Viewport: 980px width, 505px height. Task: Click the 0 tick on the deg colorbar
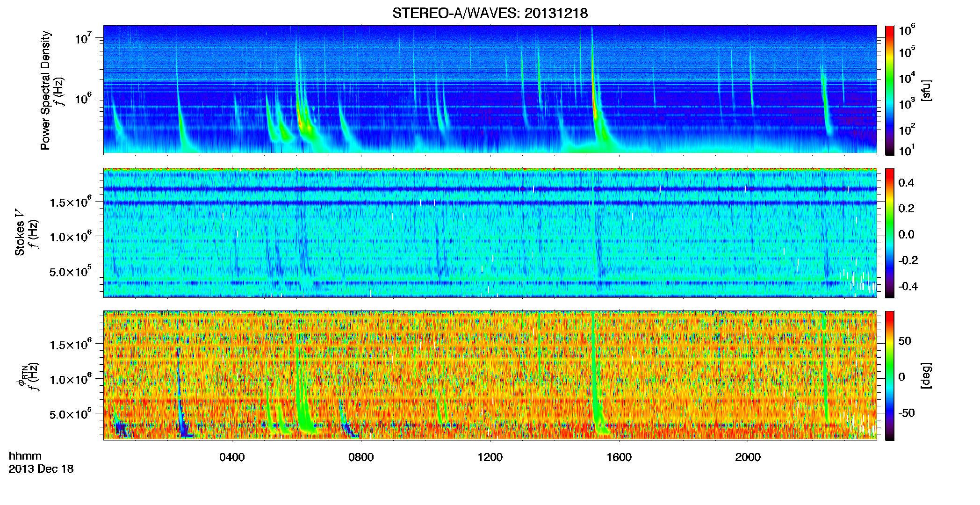(901, 377)
